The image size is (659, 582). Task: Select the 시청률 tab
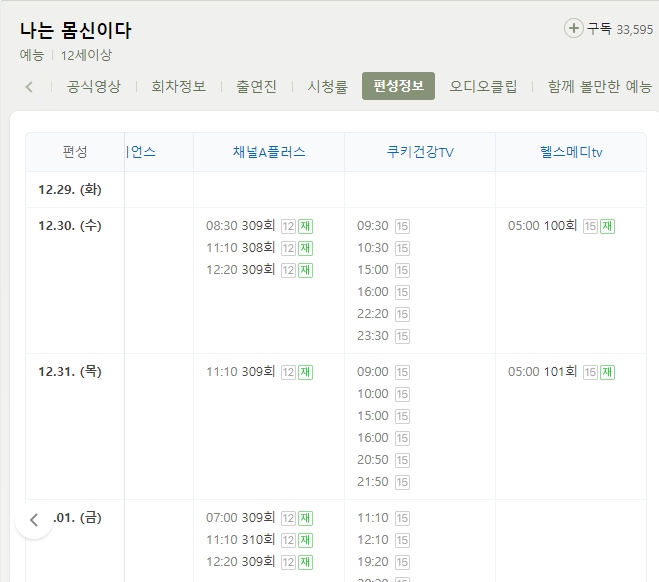click(x=328, y=87)
